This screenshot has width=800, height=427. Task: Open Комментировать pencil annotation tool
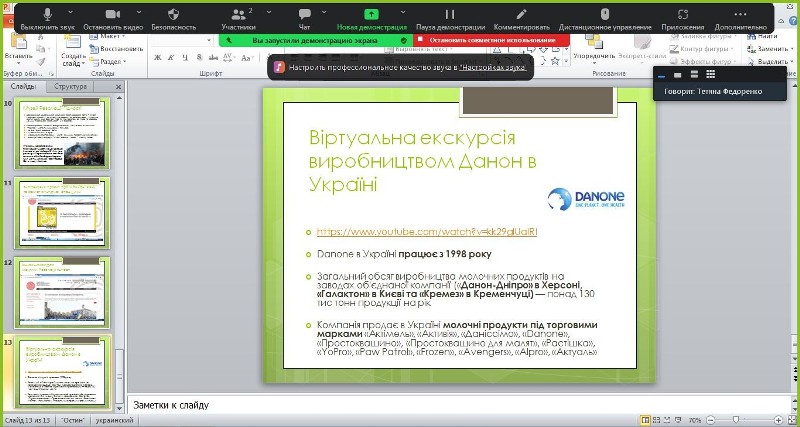521,14
